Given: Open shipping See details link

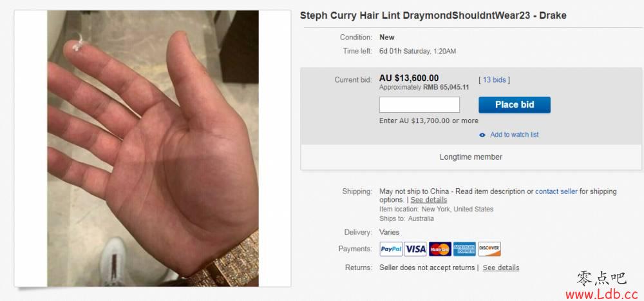Looking at the screenshot, I should 429,200.
